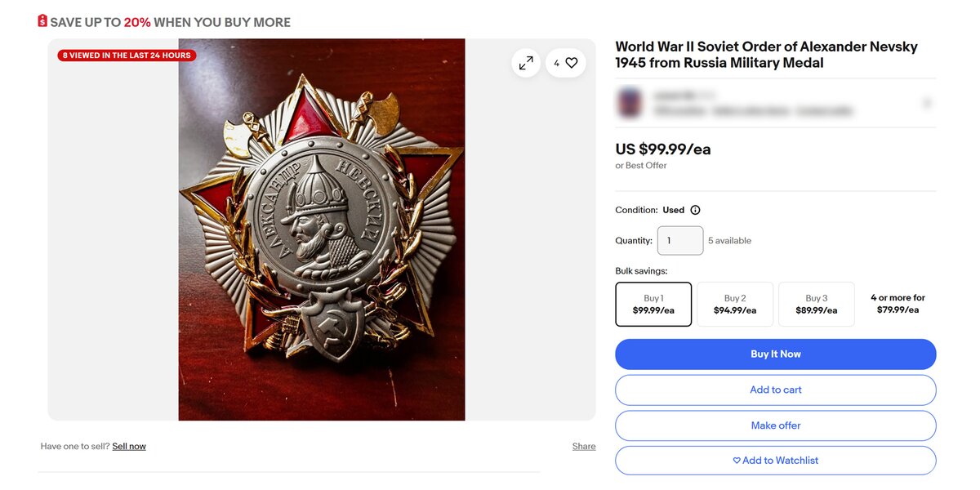Image resolution: width=980 pixels, height=490 pixels.
Task: Click the heart icon on the image
Action: [x=571, y=63]
